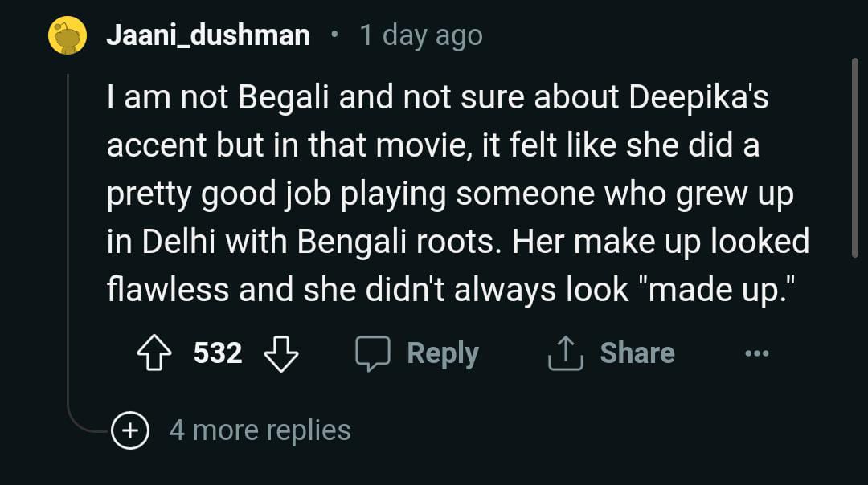The image size is (868, 485).
Task: Click the 532 vote count
Action: click(x=218, y=353)
